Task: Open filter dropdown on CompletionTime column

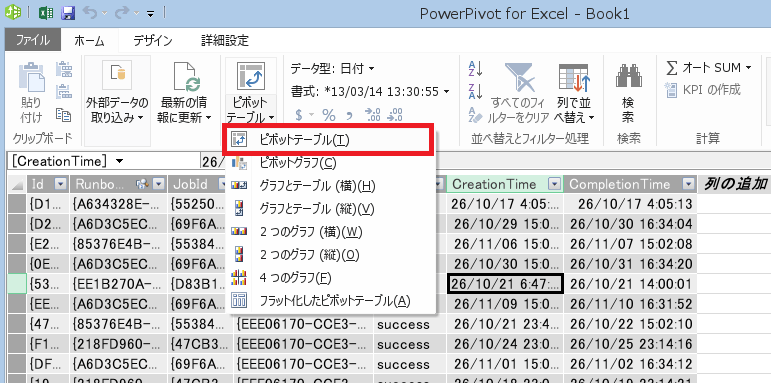Action: click(x=689, y=184)
